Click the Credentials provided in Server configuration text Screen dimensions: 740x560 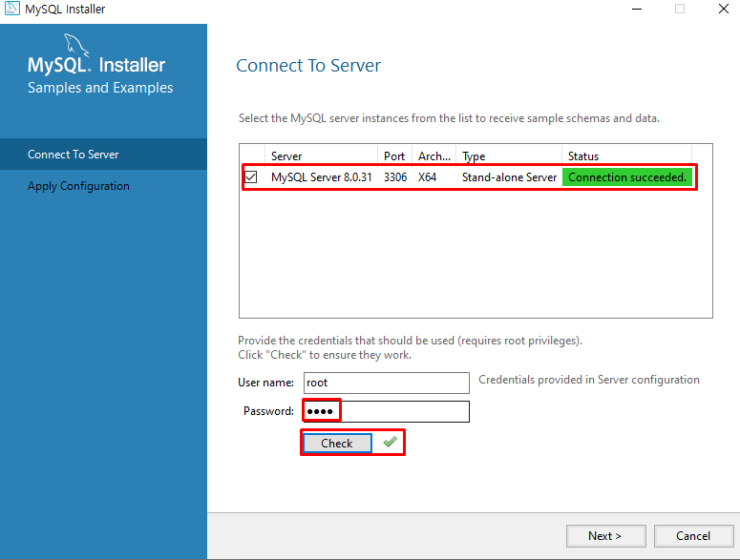coord(589,380)
